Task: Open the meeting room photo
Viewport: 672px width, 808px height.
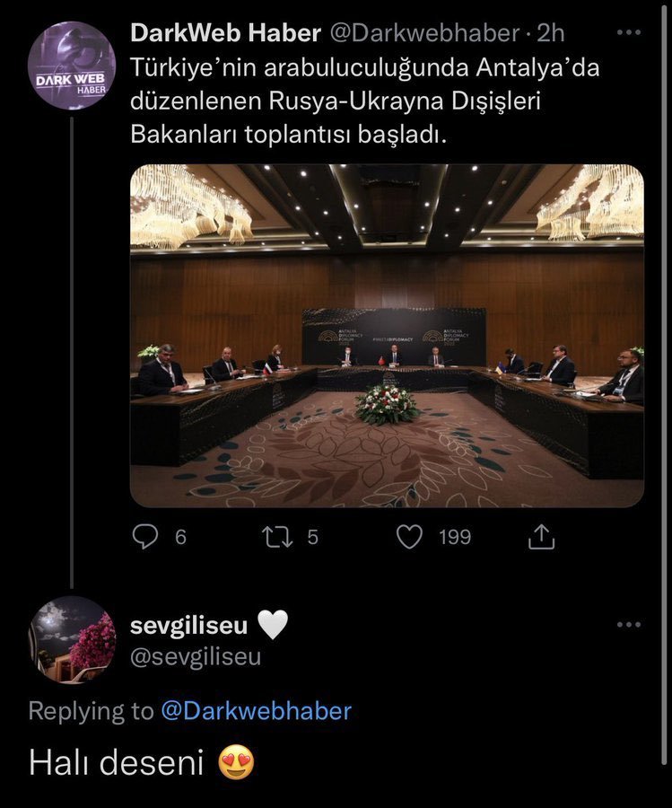Action: pos(387,336)
